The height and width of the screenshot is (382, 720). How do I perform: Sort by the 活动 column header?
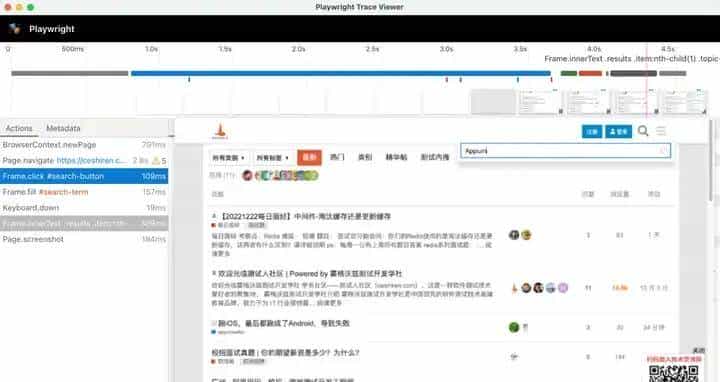pyautogui.click(x=654, y=194)
